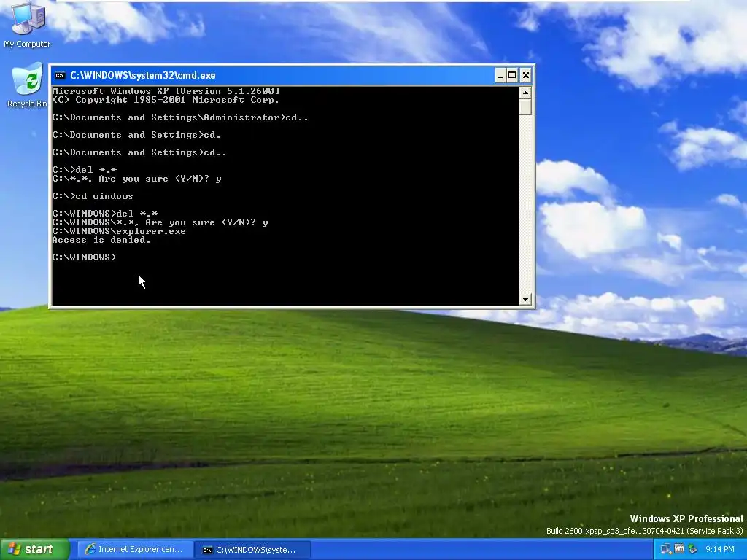Click the cmd.exe window title text
The image size is (747, 560).
tap(143, 75)
